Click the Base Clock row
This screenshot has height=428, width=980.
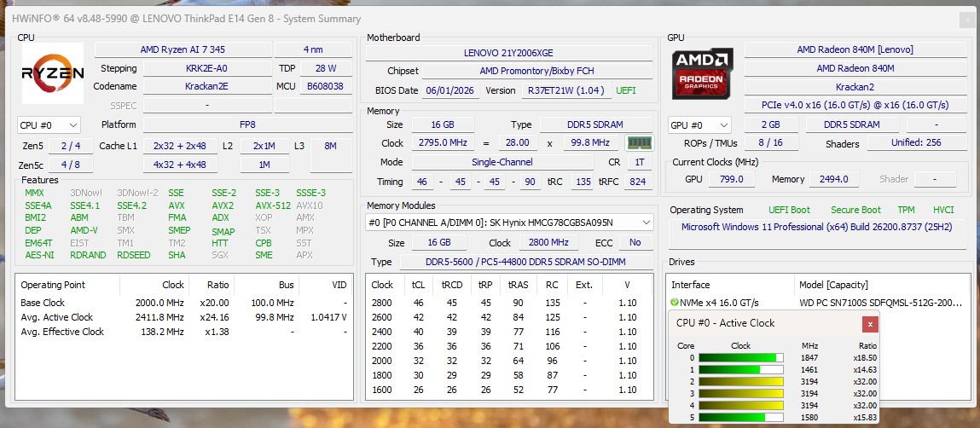point(183,303)
